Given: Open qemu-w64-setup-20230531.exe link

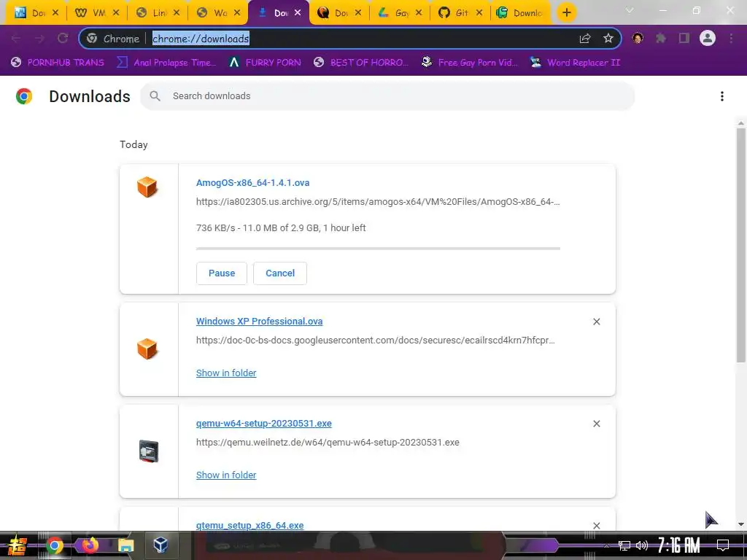Looking at the screenshot, I should (263, 424).
